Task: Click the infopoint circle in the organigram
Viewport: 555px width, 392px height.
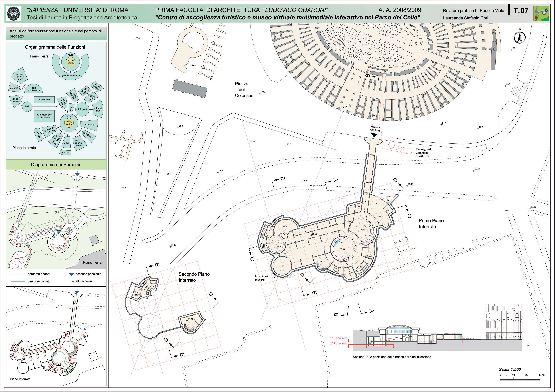Action: click(x=82, y=109)
